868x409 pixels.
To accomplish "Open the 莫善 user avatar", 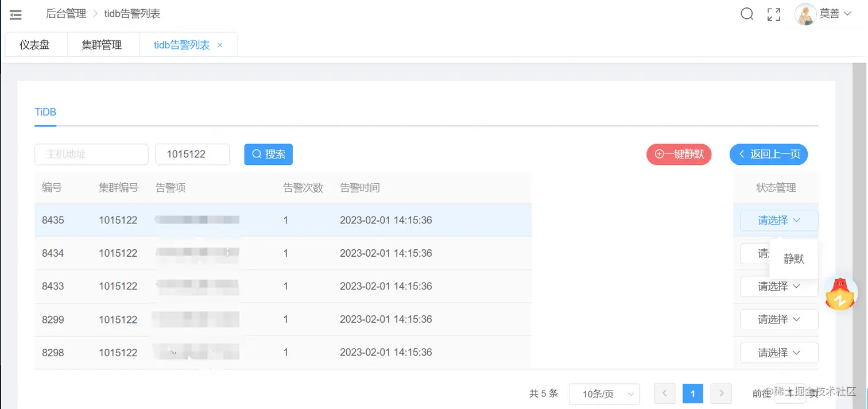I will pyautogui.click(x=805, y=14).
